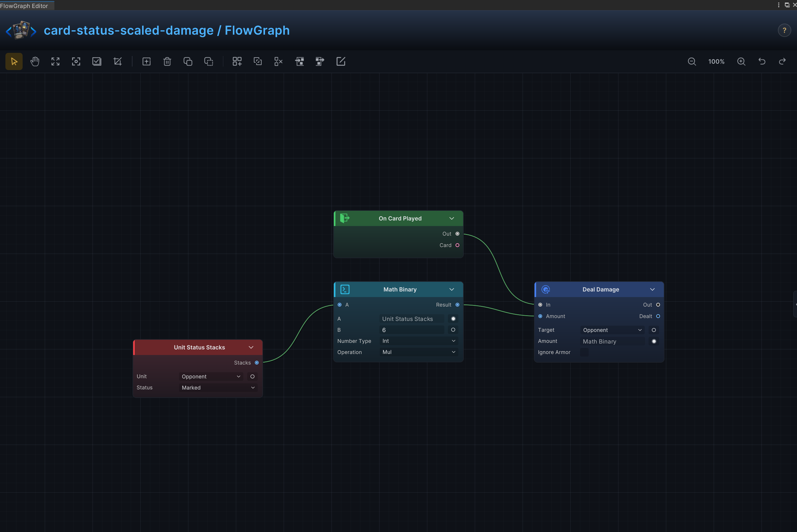Open help with the question mark

(785, 30)
